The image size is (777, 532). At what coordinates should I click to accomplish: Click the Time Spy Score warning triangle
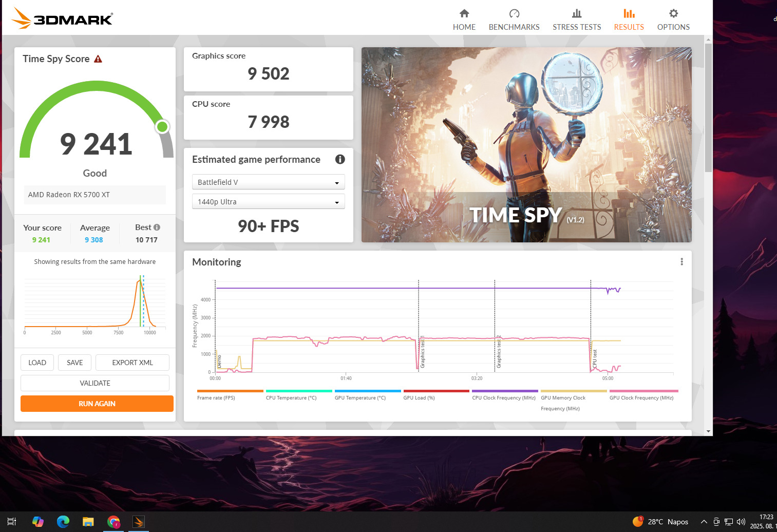[98, 59]
